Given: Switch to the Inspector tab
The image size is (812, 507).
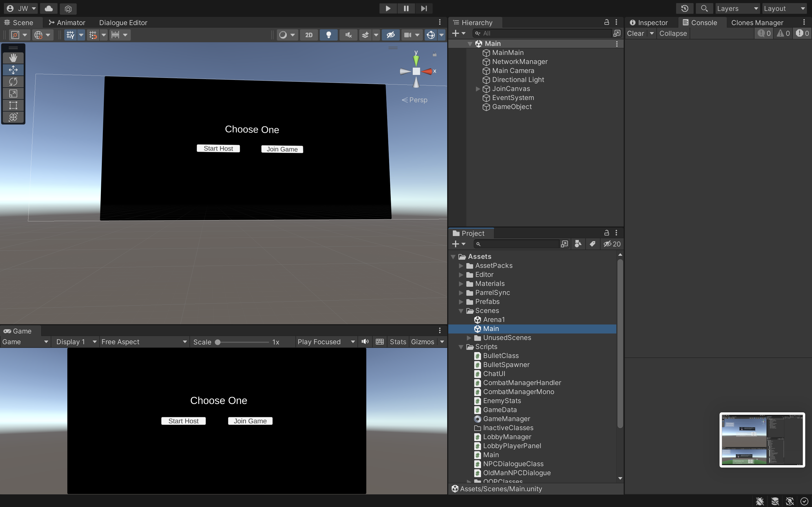Looking at the screenshot, I should point(649,23).
